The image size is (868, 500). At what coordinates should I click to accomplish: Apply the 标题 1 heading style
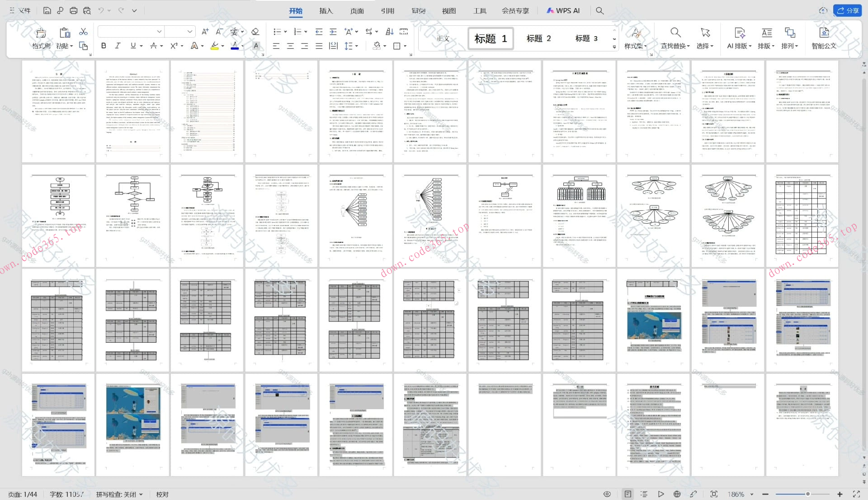(x=491, y=38)
